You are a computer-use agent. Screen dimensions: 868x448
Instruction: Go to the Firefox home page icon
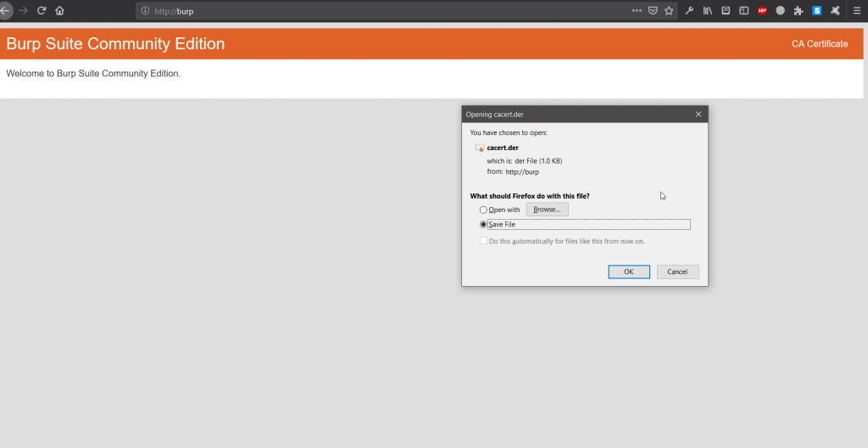point(59,11)
